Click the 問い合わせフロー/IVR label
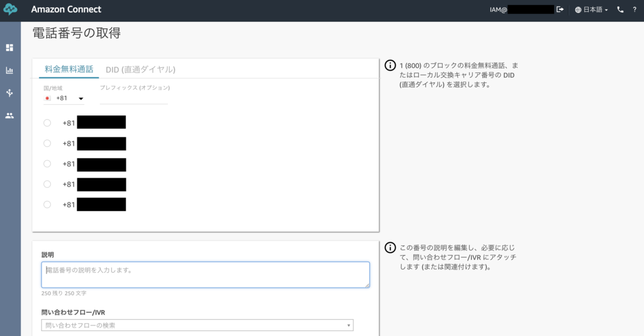The height and width of the screenshot is (336, 644). pos(73,312)
